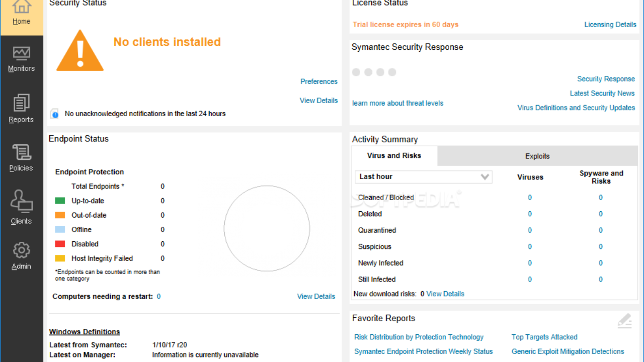Click Information is currently unavailable text
The image size is (644, 362).
(205, 355)
